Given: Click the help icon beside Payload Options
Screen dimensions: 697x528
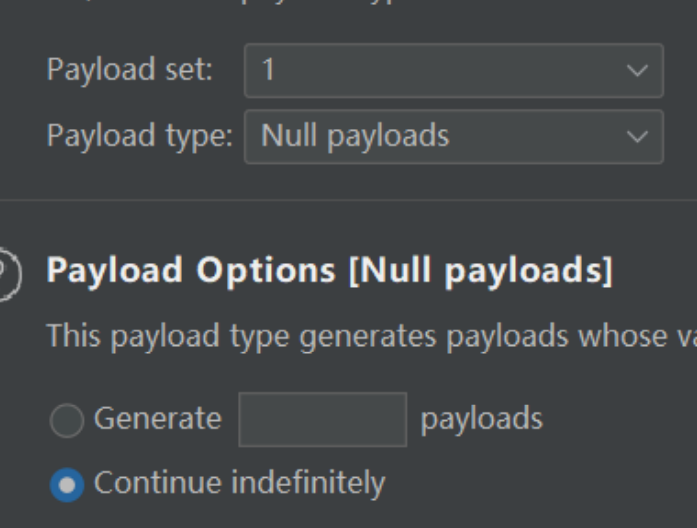Looking at the screenshot, I should click(x=8, y=274).
